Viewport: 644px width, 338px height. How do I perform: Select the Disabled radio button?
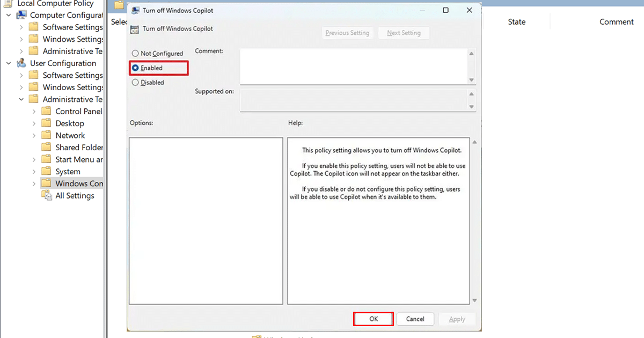pos(135,83)
